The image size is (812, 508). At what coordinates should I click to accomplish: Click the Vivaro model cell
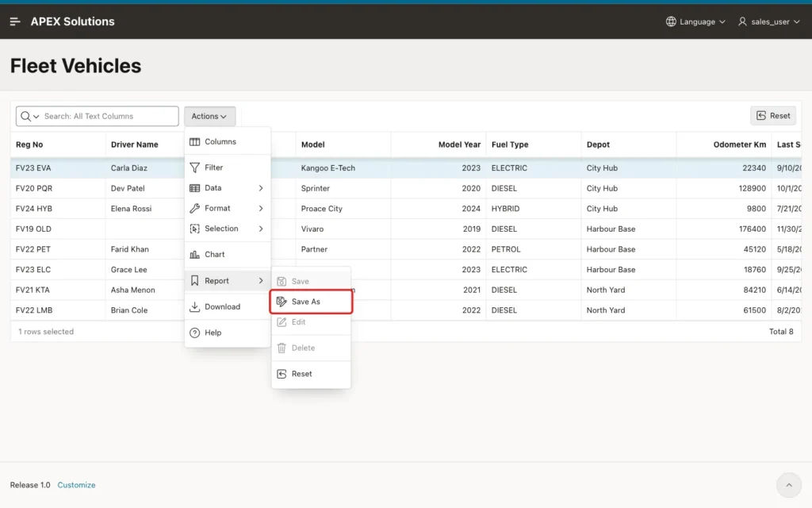pos(343,229)
